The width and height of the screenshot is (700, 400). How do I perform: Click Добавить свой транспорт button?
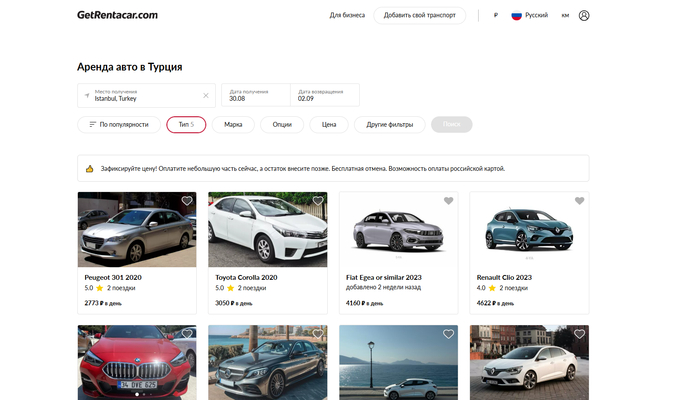point(419,15)
